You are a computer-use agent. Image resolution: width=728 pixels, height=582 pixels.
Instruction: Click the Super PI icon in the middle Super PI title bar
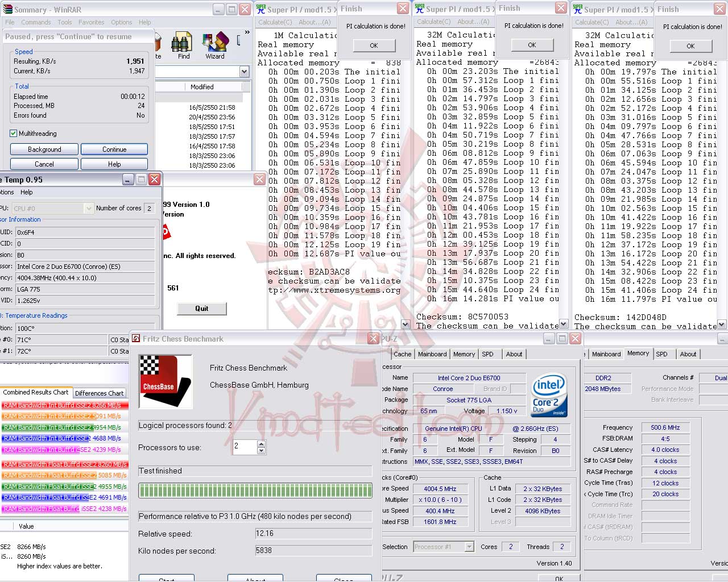pos(420,9)
